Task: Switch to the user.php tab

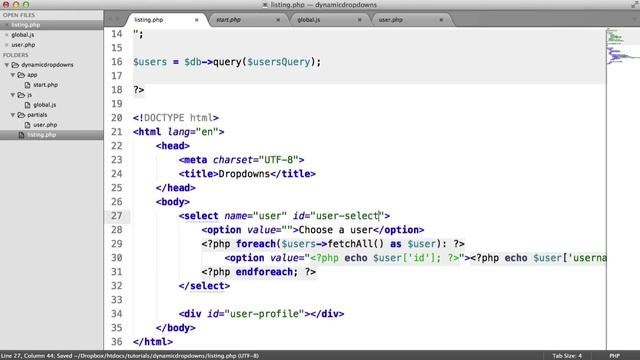Action: (390, 20)
